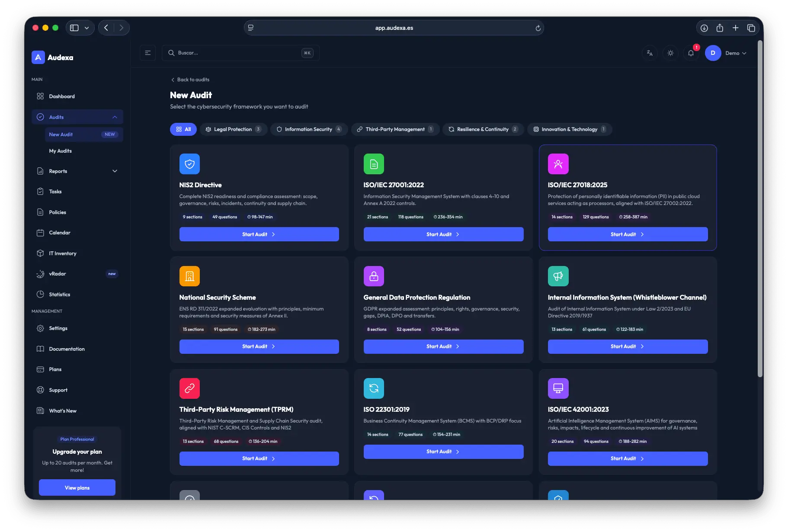Open Statistics pie chart icon
This screenshot has height=532, width=788.
tap(40, 294)
